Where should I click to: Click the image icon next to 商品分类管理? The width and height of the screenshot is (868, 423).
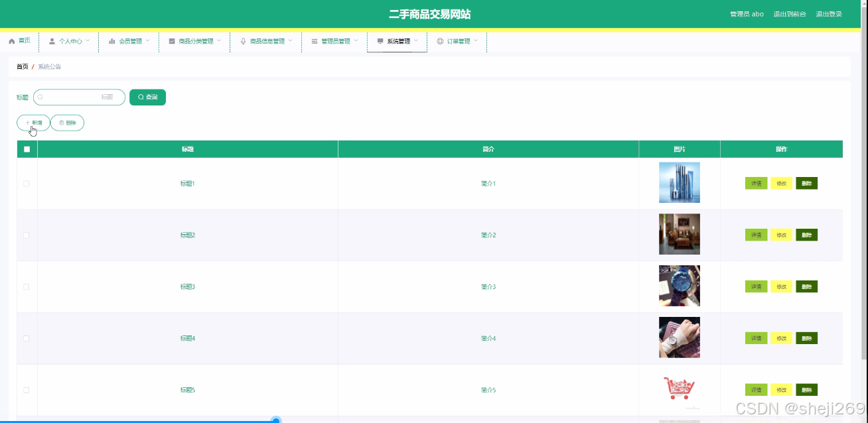coord(173,41)
